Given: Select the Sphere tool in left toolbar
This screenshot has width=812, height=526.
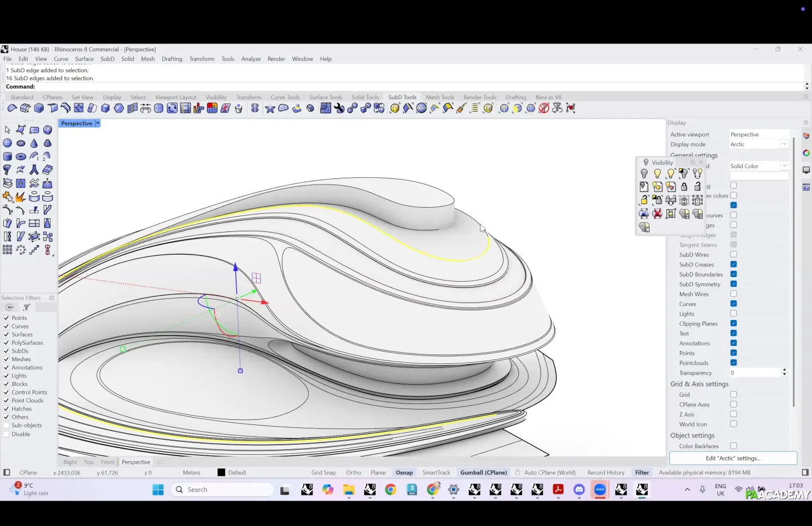Looking at the screenshot, I should pos(7,143).
